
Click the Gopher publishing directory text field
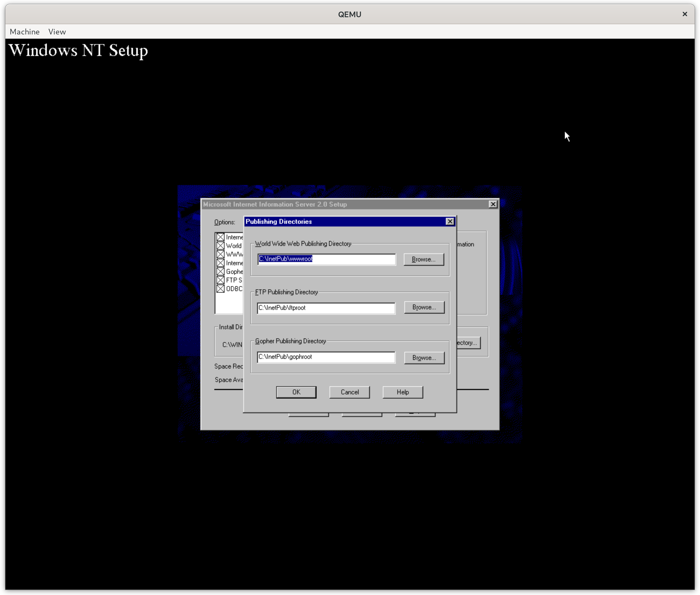tap(326, 357)
